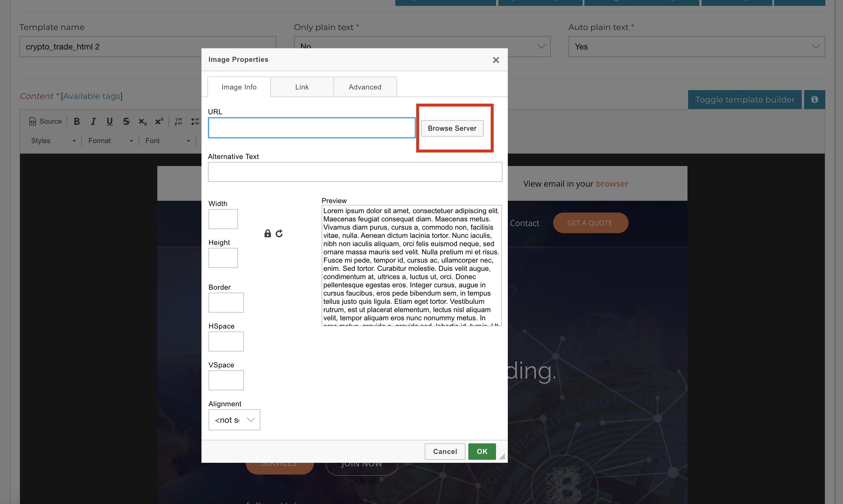Click the Lorem ipsum preview area
This screenshot has height=504, width=843.
pos(411,265)
